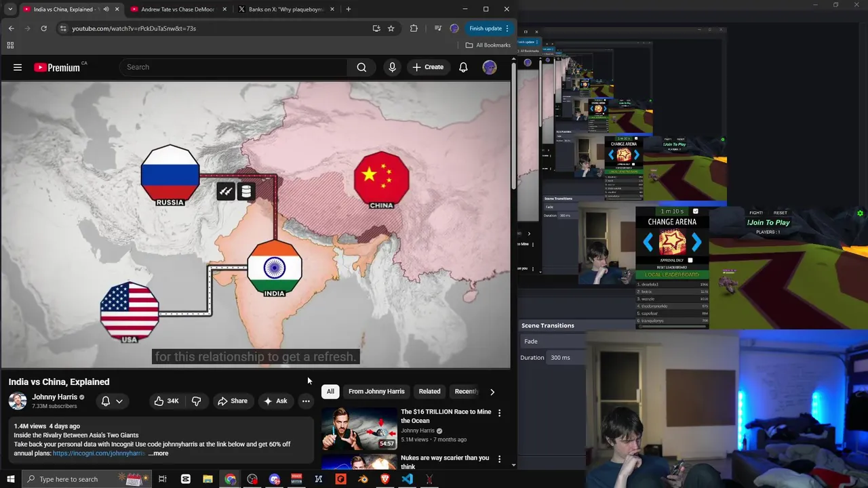868x488 pixels.
Task: Open Johnny Harris channel avatar
Action: [x=18, y=401]
